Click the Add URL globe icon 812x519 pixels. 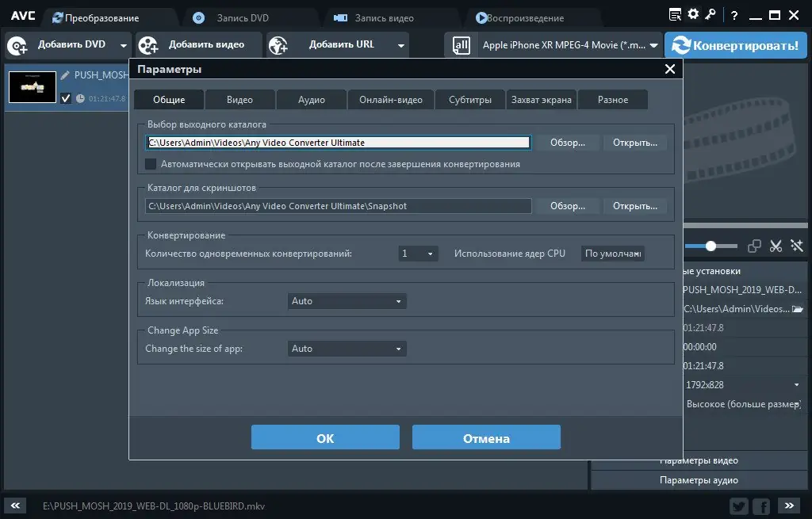pyautogui.click(x=278, y=45)
